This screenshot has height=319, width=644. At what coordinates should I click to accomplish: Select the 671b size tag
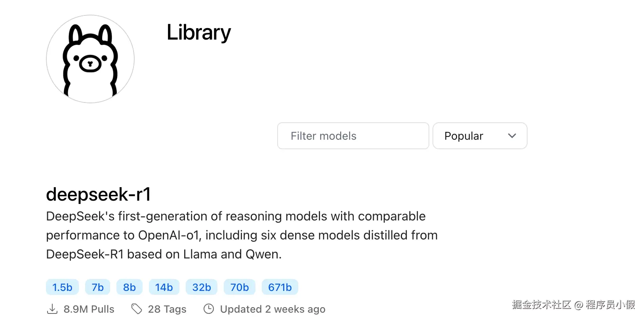click(x=280, y=287)
